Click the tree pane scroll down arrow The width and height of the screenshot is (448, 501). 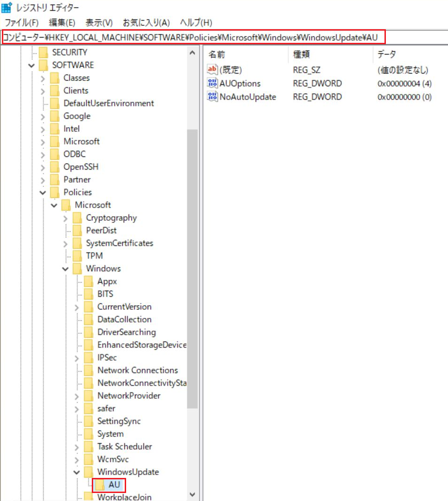[192, 494]
